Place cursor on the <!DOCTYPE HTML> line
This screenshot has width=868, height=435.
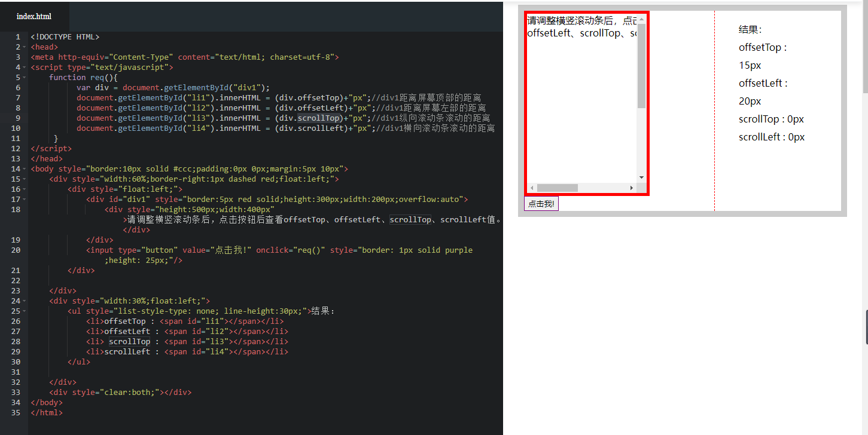[65, 37]
